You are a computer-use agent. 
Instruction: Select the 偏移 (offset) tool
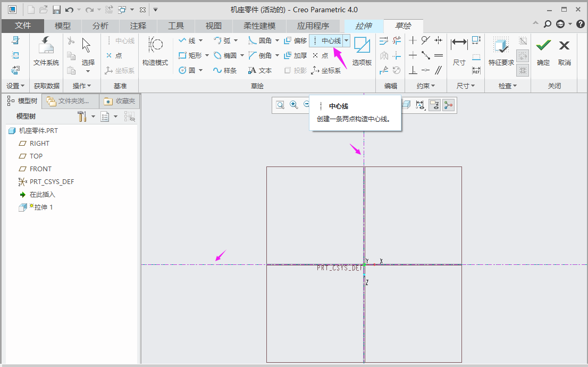point(295,40)
